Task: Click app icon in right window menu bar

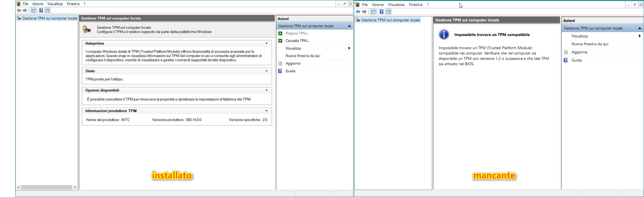Action: (x=357, y=5)
